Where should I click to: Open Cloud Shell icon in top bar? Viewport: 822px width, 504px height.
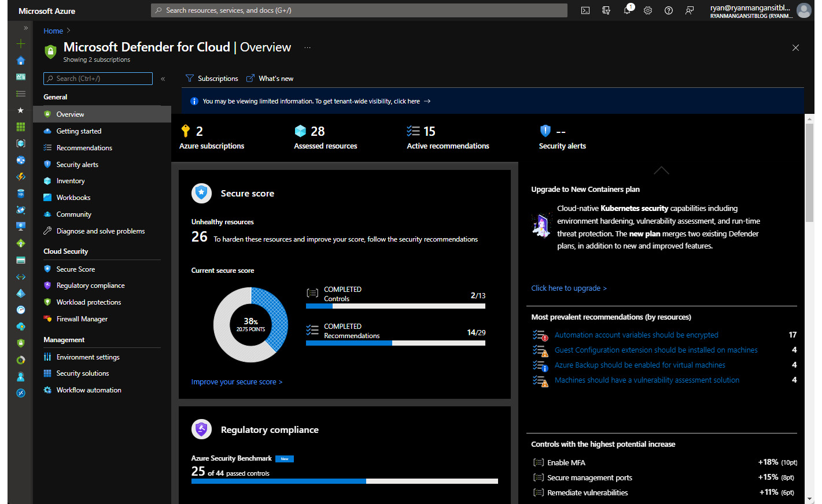[x=585, y=10]
